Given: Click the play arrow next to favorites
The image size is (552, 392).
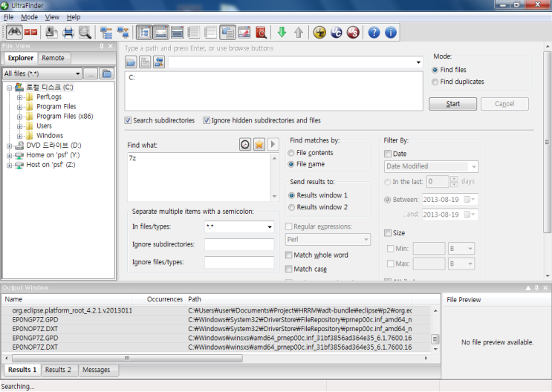Looking at the screenshot, I should (273, 144).
